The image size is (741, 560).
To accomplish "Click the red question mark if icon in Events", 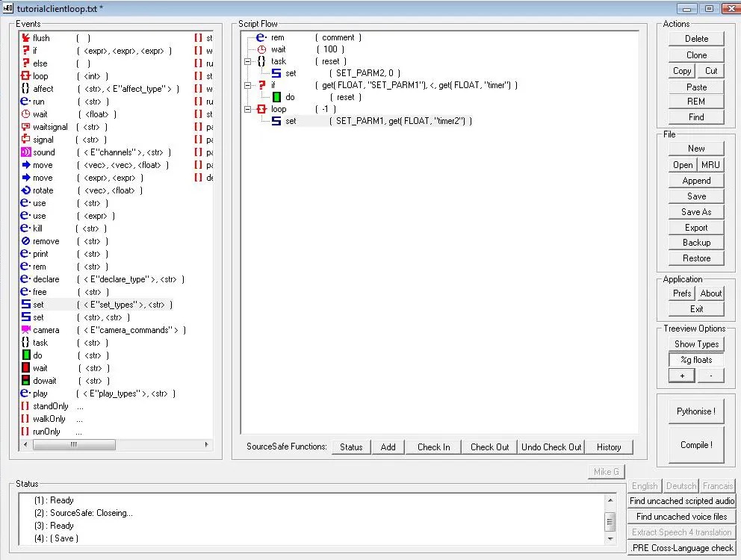I will 26,50.
